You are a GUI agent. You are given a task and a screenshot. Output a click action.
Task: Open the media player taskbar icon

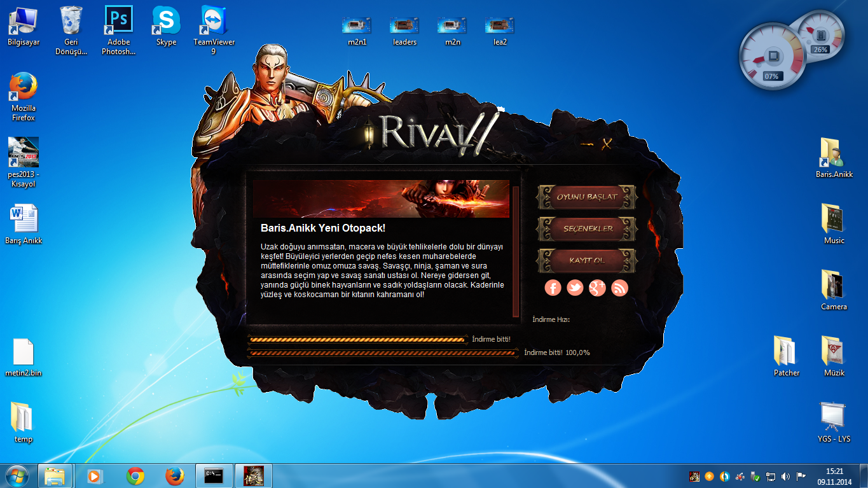tap(95, 476)
